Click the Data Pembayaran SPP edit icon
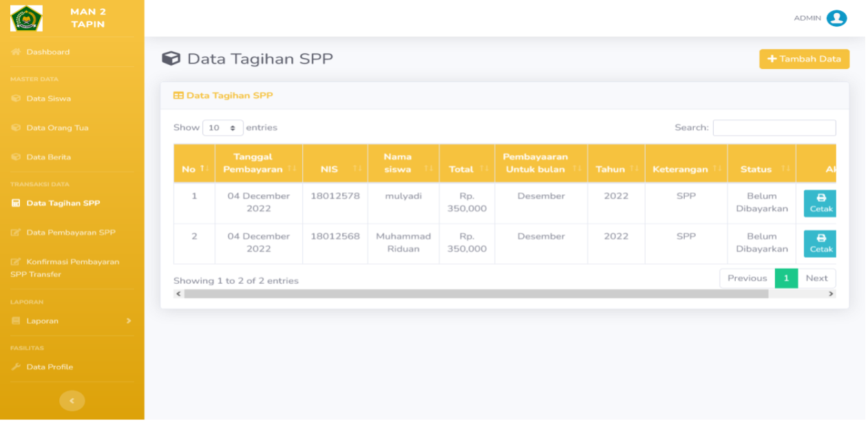Image resolution: width=868 pixels, height=423 pixels. (x=16, y=233)
